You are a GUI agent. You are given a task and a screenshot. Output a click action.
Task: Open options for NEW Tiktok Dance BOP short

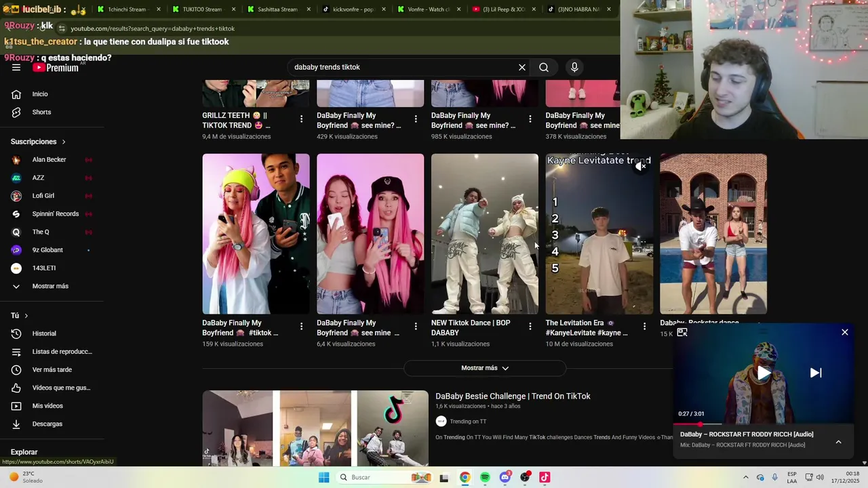pos(530,327)
